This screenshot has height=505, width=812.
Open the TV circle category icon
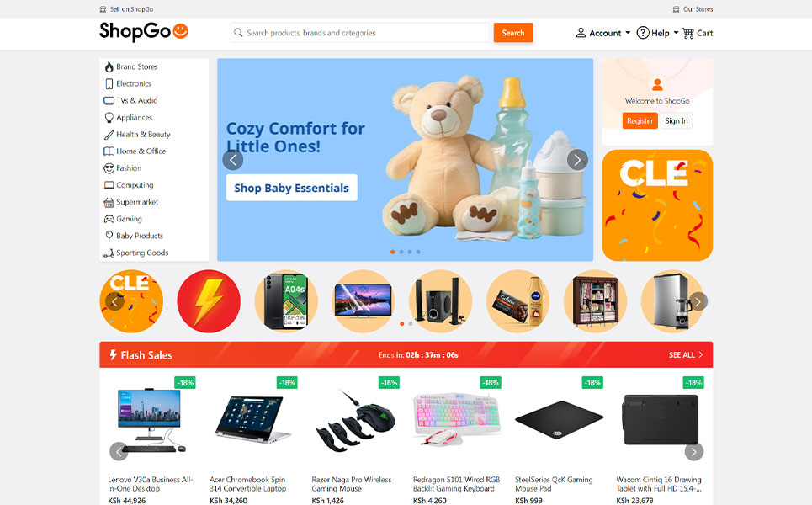click(363, 301)
